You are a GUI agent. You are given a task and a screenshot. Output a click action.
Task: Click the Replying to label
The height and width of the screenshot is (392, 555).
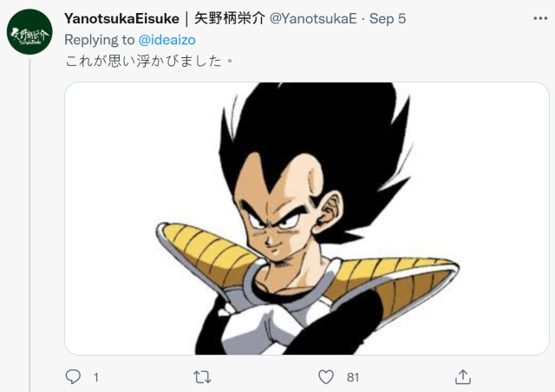coord(100,40)
